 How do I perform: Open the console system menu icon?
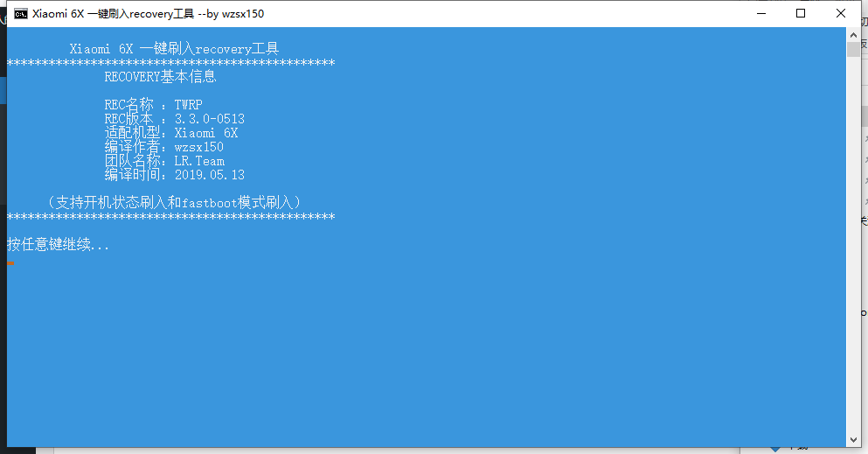21,14
